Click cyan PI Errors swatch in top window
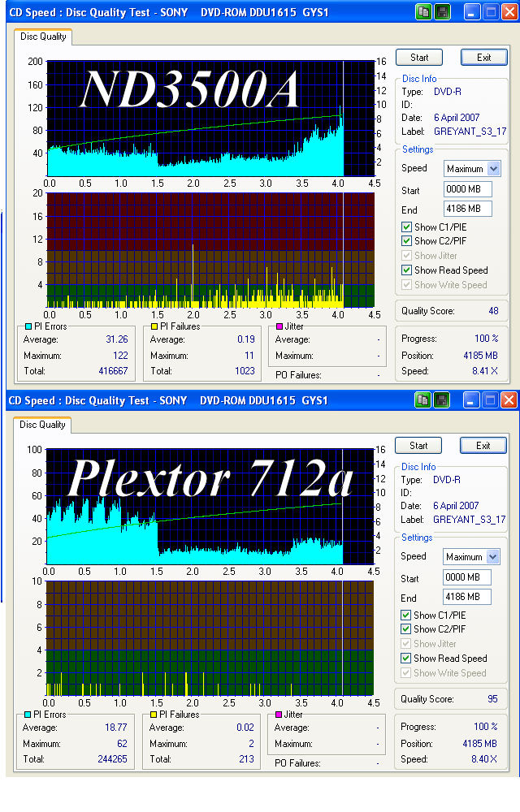The height and width of the screenshot is (812, 520). pos(28,326)
